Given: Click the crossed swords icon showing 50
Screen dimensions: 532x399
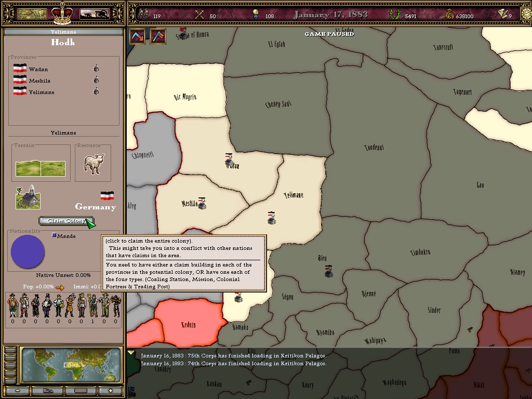Looking at the screenshot, I should pos(199,15).
